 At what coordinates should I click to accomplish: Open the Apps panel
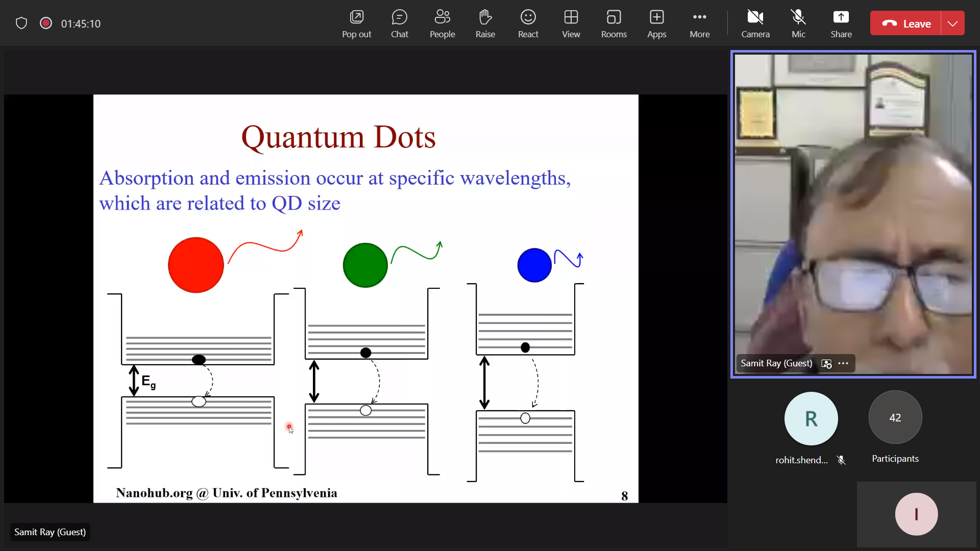click(x=656, y=23)
